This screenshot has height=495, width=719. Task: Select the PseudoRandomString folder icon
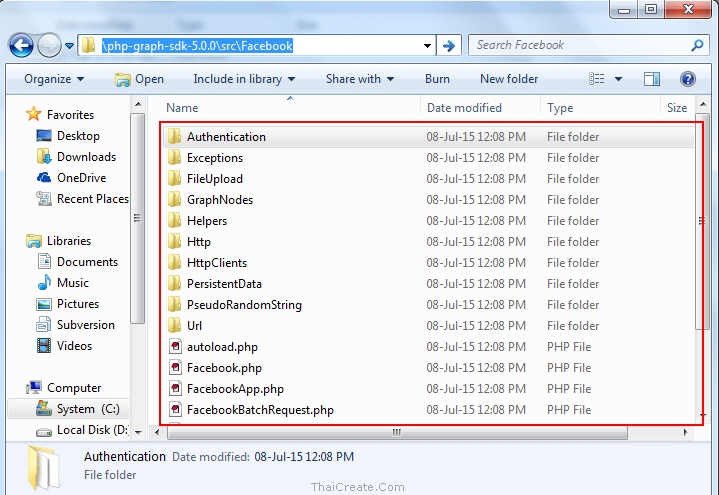pos(174,305)
